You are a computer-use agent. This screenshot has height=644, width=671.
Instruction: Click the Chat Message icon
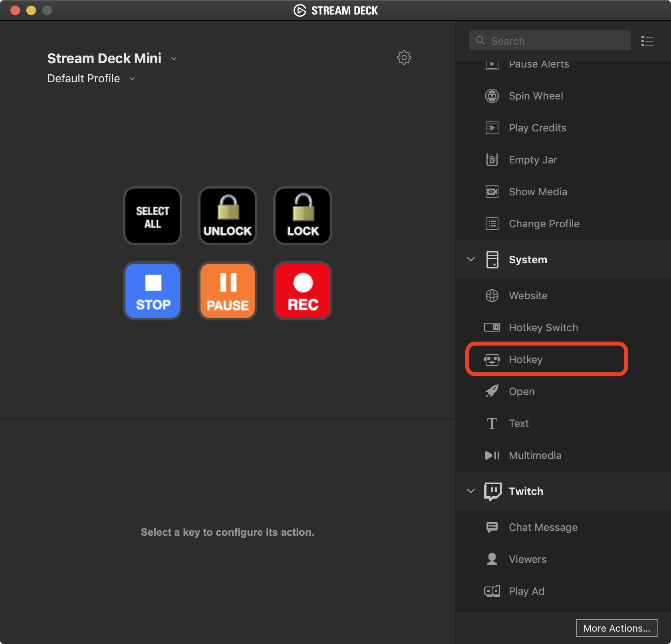pos(492,527)
